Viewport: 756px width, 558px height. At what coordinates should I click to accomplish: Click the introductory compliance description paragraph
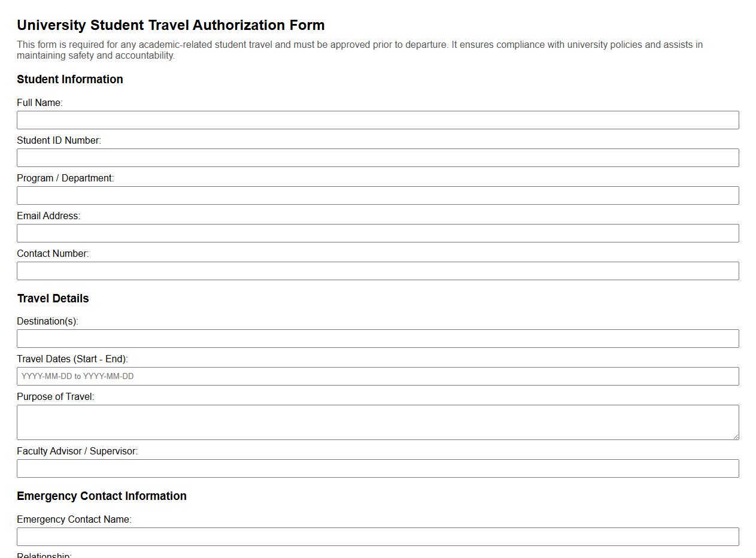point(359,50)
